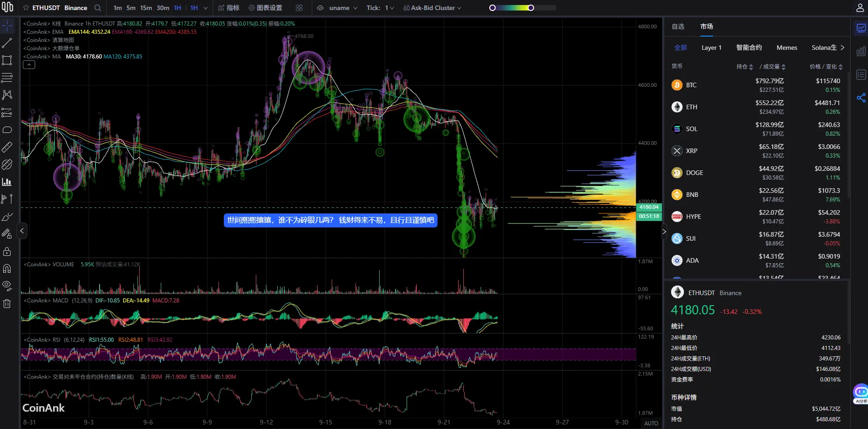
Task: Open the Ask-Bid Cluster dropdown
Action: (432, 8)
